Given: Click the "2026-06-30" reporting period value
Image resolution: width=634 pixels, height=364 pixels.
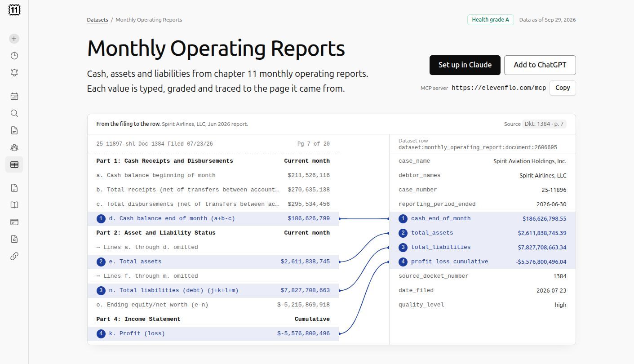Looking at the screenshot, I should [551, 204].
